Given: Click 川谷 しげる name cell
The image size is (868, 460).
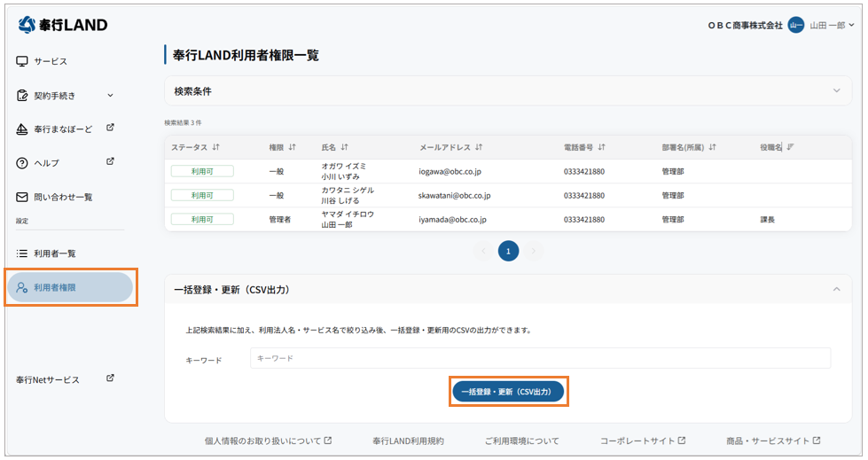Looking at the screenshot, I should point(340,200).
